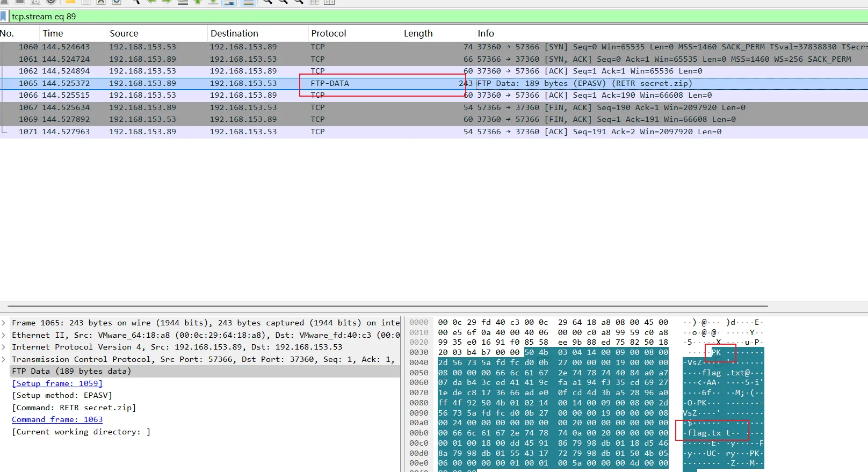Image resolution: width=868 pixels, height=472 pixels.
Task: Select the FTP Data (189 bytes data) line
Action: coord(71,372)
